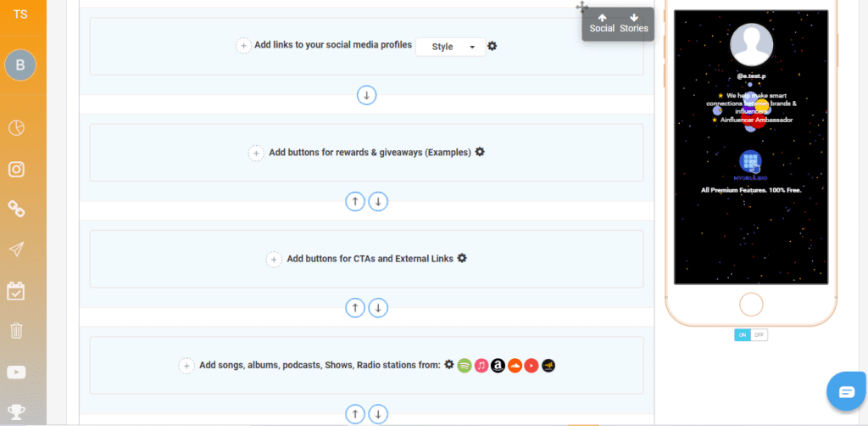Click '@e.test.p' username in preview
This screenshot has height=426, width=868.
(x=751, y=76)
